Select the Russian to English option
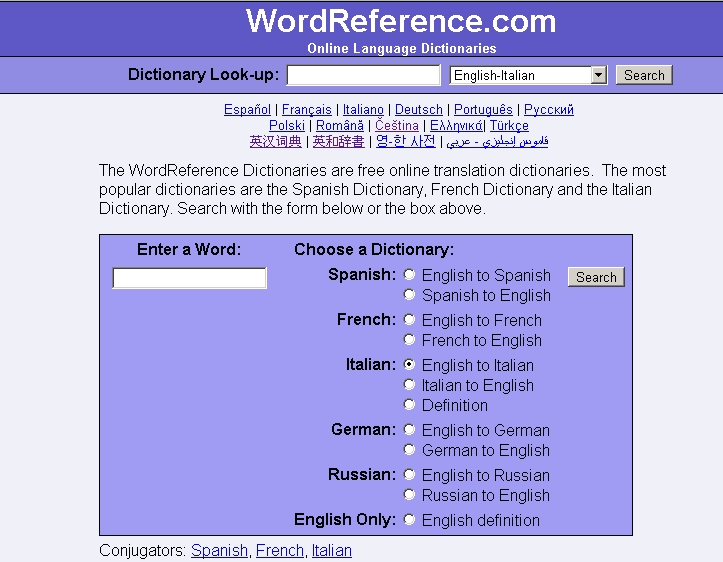 pyautogui.click(x=409, y=495)
